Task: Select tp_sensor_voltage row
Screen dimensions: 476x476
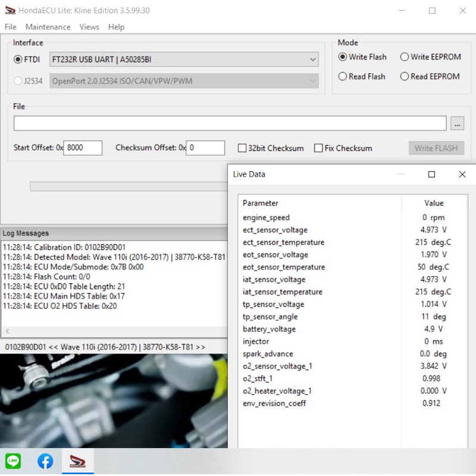Action: tap(352, 304)
